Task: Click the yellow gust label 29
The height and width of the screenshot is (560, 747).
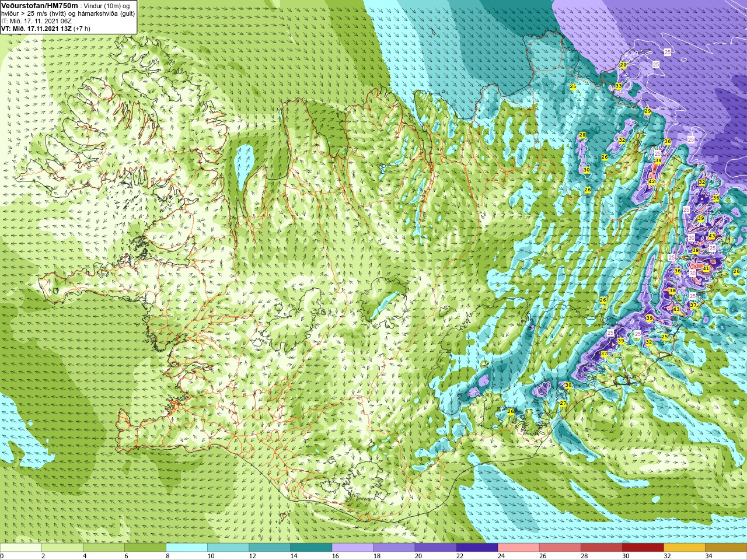Action: pyautogui.click(x=648, y=111)
